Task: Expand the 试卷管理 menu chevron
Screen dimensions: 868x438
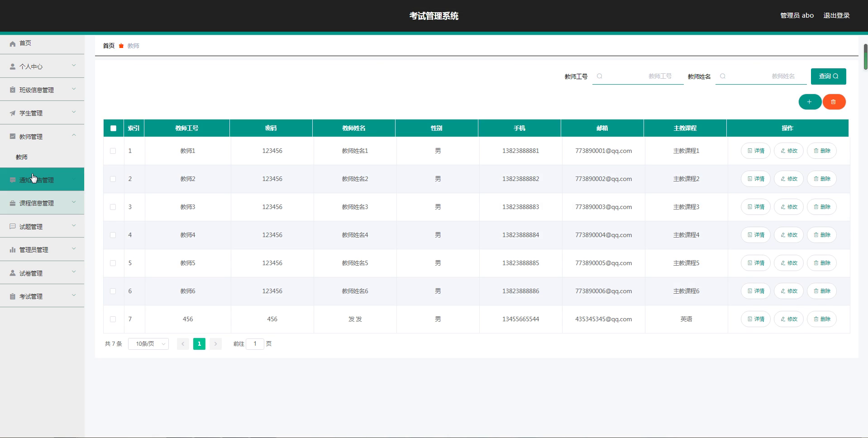Action: (x=74, y=272)
